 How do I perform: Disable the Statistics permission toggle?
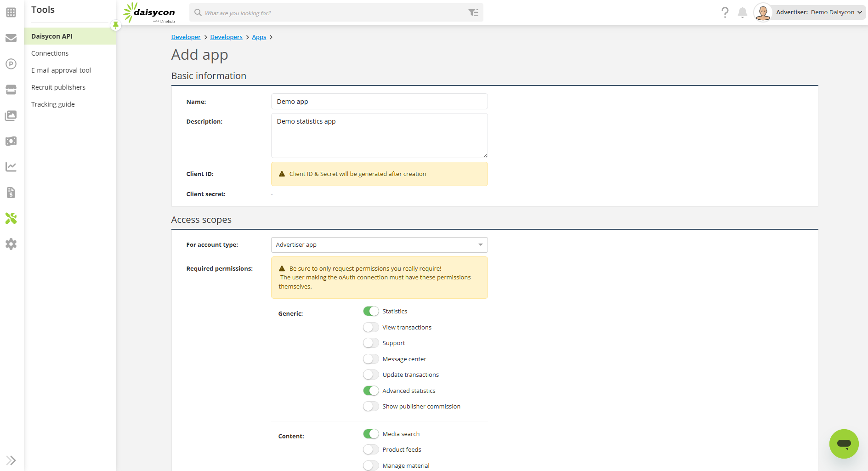click(371, 311)
